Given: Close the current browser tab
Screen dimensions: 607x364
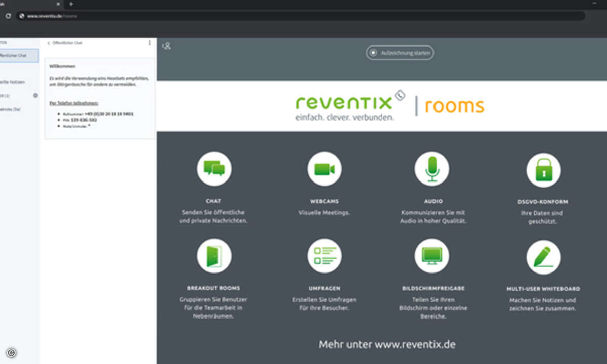Looking at the screenshot, I should tap(57, 4).
